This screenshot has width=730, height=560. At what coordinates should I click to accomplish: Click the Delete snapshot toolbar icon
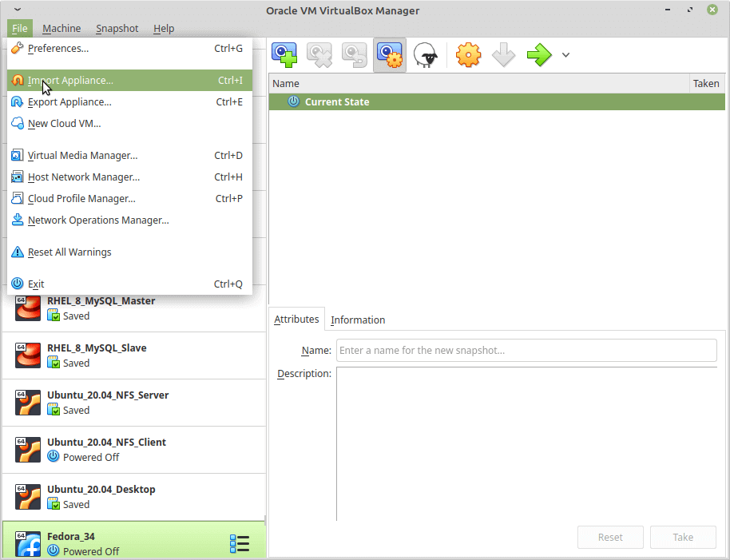(x=319, y=55)
